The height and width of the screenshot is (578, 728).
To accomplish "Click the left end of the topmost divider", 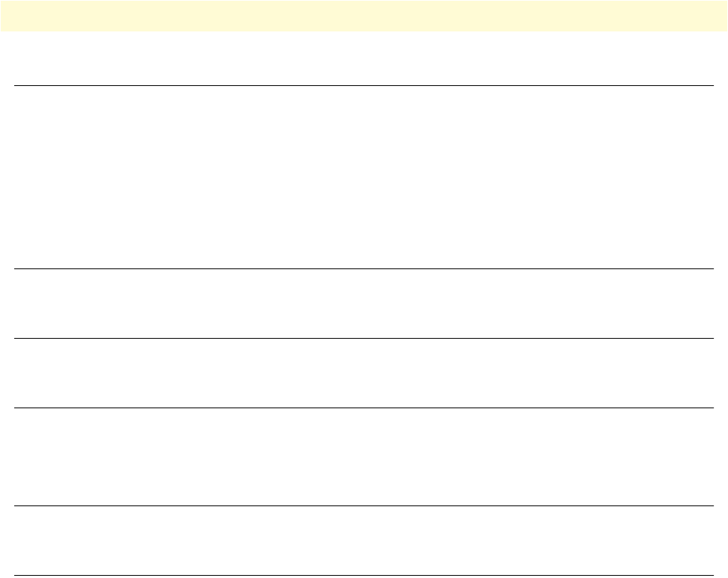I will 18,86.
